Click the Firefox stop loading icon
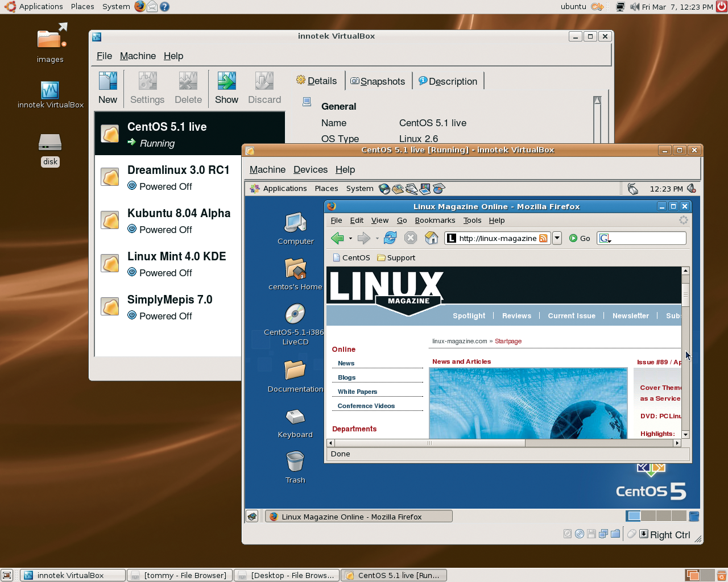This screenshot has width=728, height=582. (x=411, y=238)
